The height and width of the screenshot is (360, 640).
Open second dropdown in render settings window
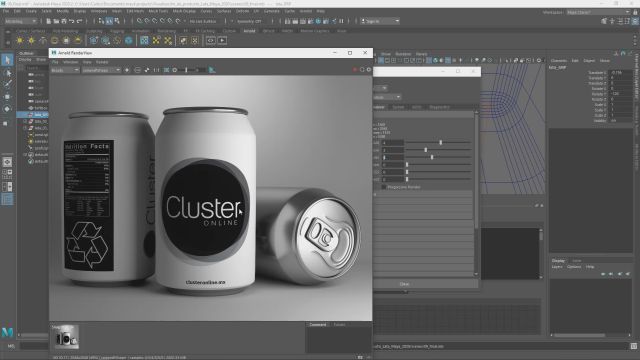387,97
